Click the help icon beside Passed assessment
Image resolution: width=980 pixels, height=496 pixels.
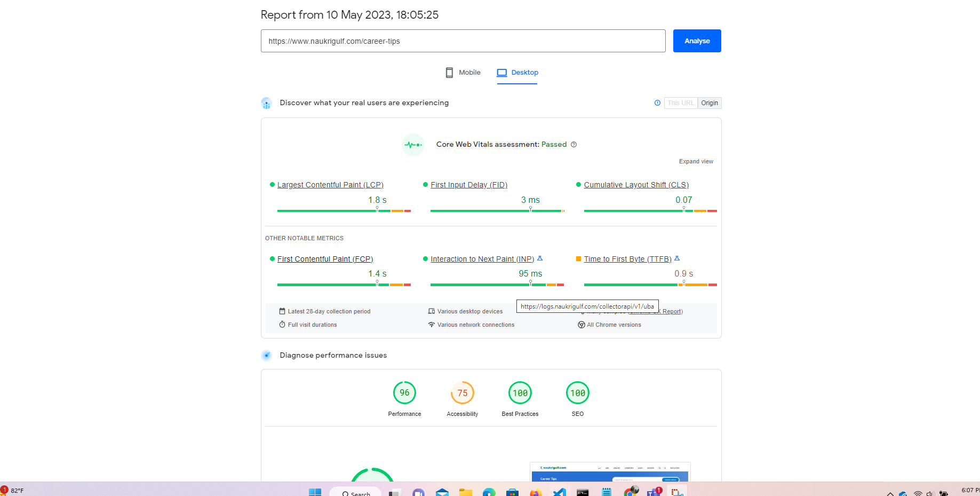click(573, 145)
